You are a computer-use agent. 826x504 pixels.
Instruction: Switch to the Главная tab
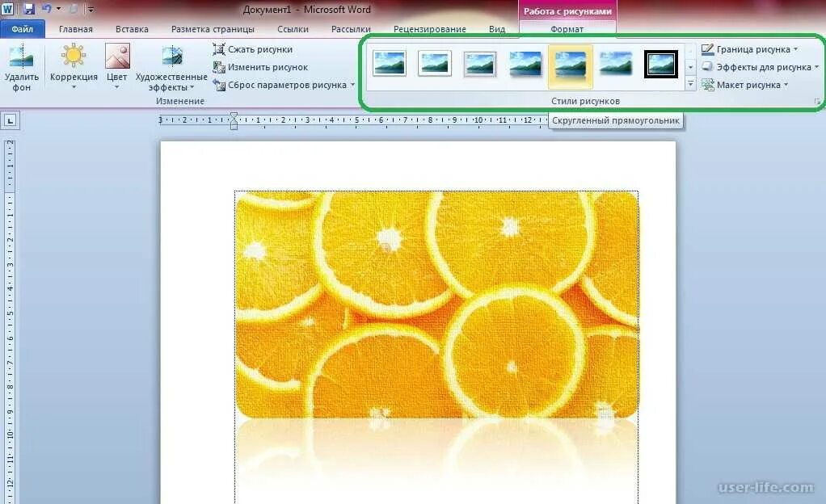[76, 29]
